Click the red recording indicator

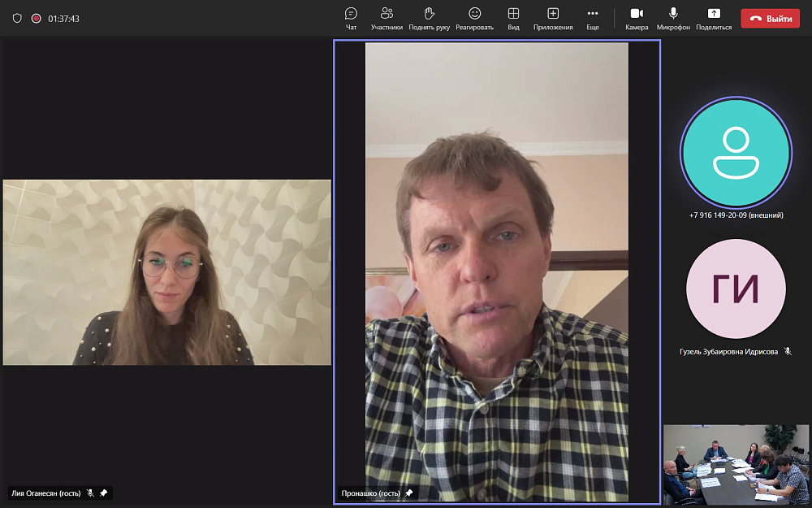pyautogui.click(x=36, y=18)
